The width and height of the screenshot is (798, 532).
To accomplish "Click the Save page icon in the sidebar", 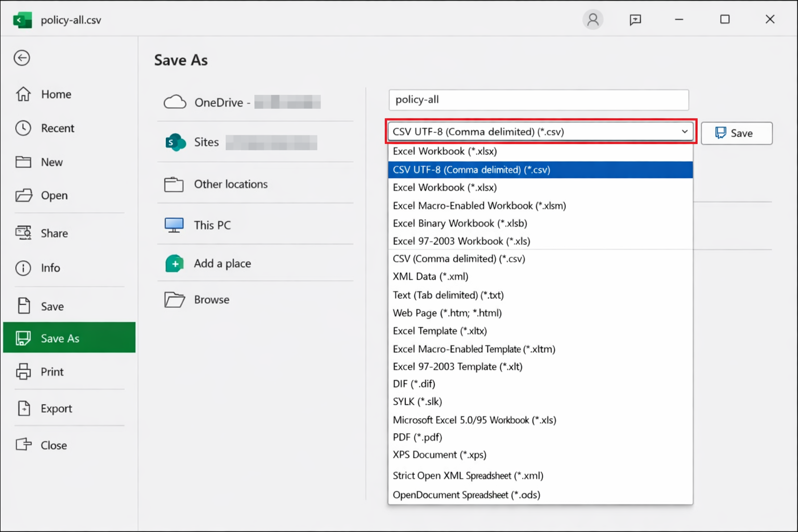I will coord(24,306).
